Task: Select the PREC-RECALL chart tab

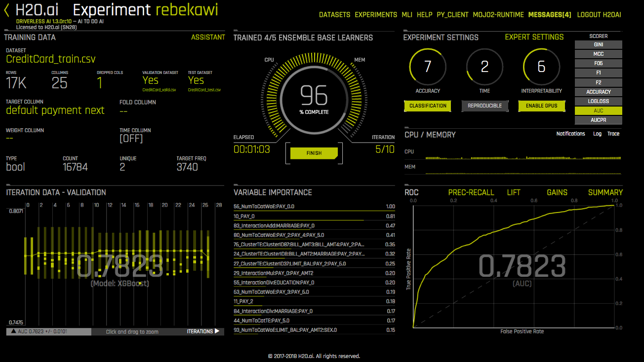Action: click(471, 192)
